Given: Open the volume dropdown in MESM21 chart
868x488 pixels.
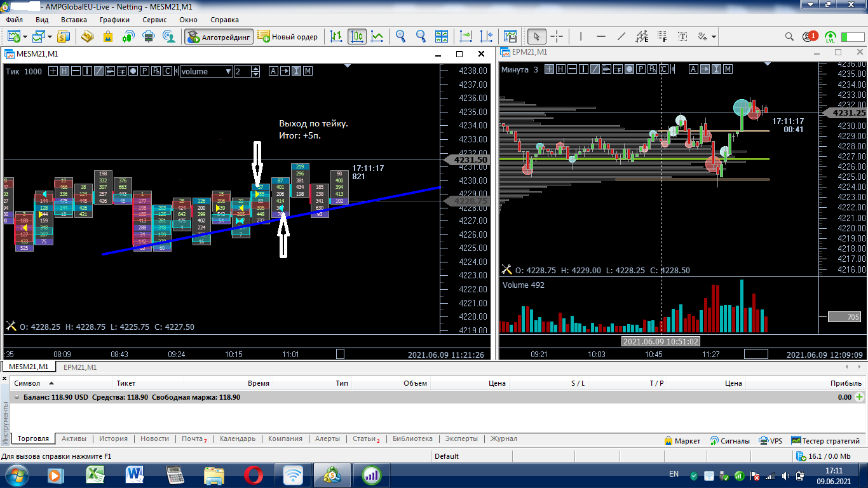Looking at the screenshot, I should pos(207,71).
